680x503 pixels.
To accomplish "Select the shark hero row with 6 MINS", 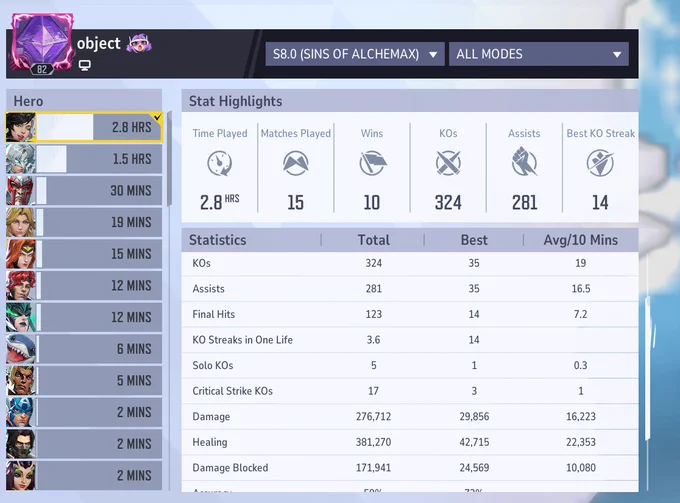I will [84, 349].
